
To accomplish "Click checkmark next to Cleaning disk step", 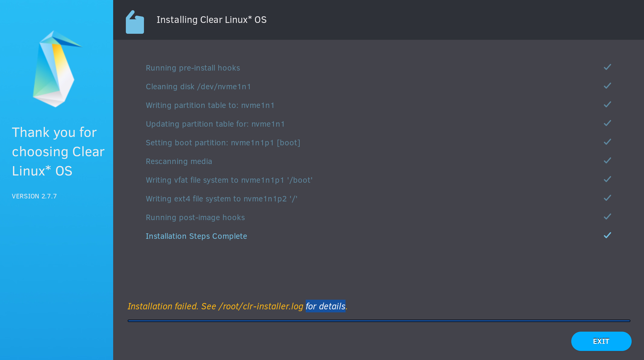I will pyautogui.click(x=607, y=86).
